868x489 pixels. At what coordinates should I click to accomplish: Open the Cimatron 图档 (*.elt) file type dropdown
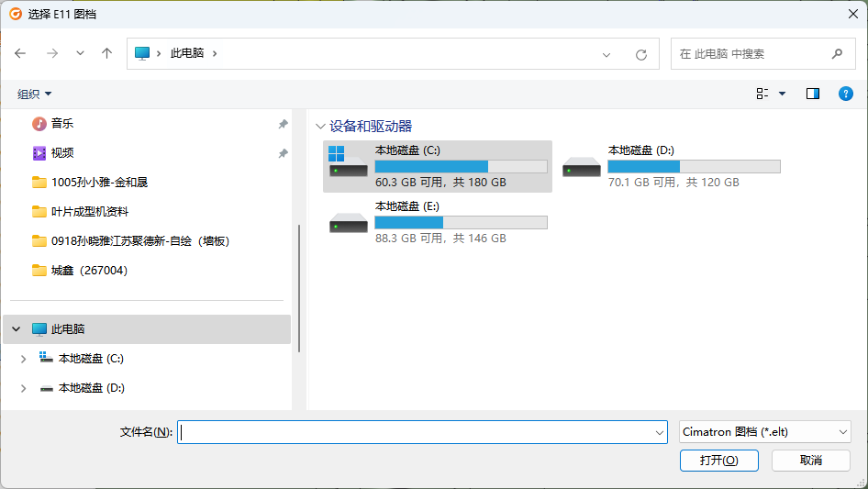tap(765, 432)
